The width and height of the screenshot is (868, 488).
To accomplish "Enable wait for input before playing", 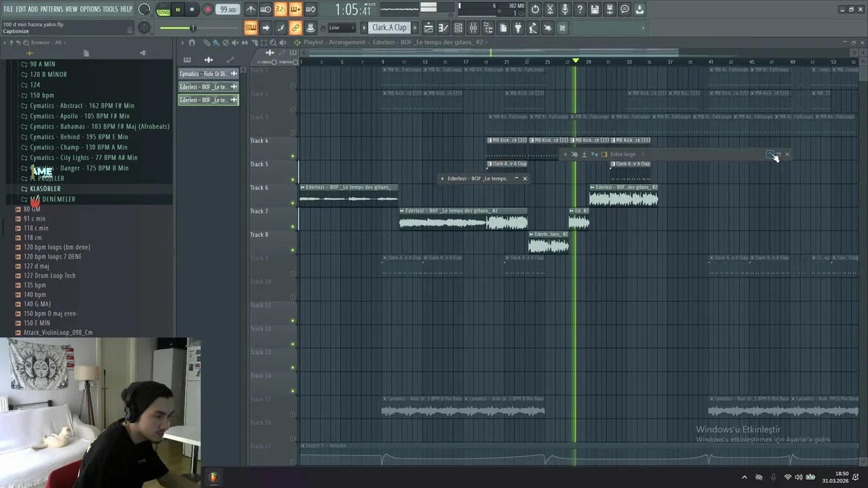I will click(x=266, y=9).
